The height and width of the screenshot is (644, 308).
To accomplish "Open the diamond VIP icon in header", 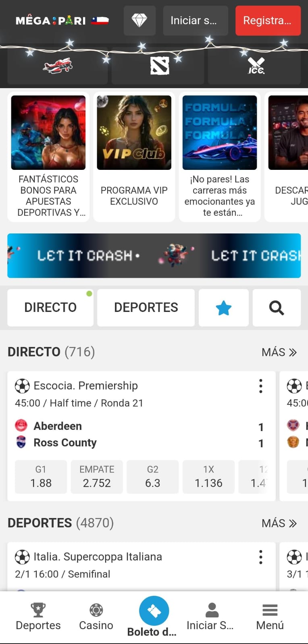I will click(139, 21).
